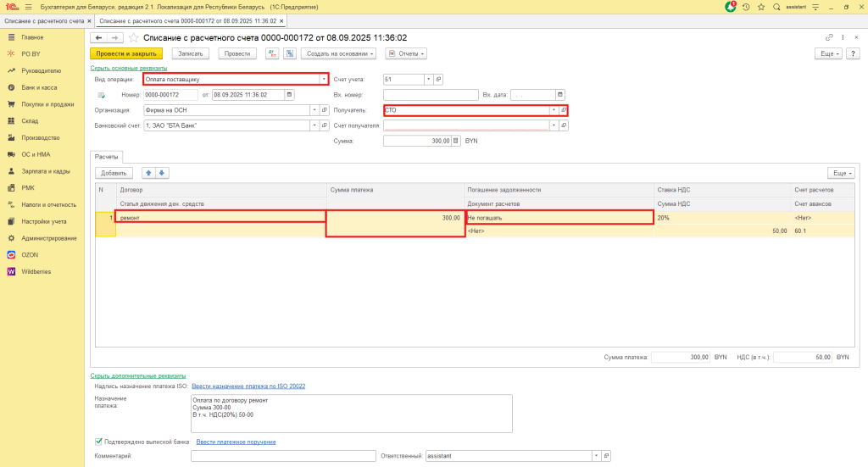Open Ввести назначение платежа по ISO 20022
The image size is (868, 467).
point(248,386)
